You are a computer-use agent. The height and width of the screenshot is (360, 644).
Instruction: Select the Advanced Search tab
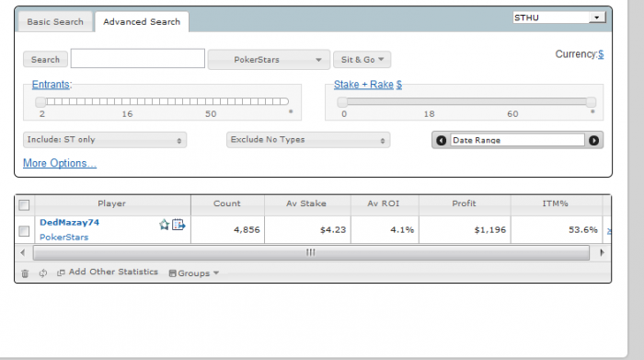coord(142,22)
